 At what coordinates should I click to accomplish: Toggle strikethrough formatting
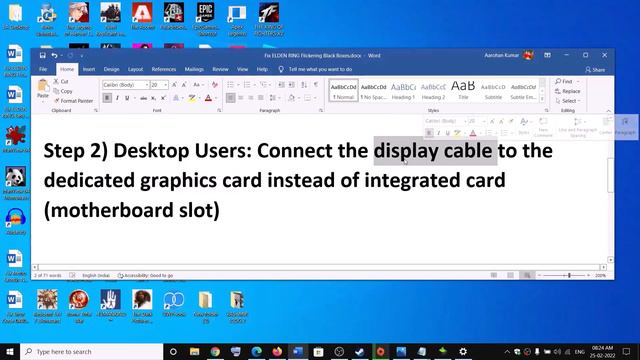(143, 98)
